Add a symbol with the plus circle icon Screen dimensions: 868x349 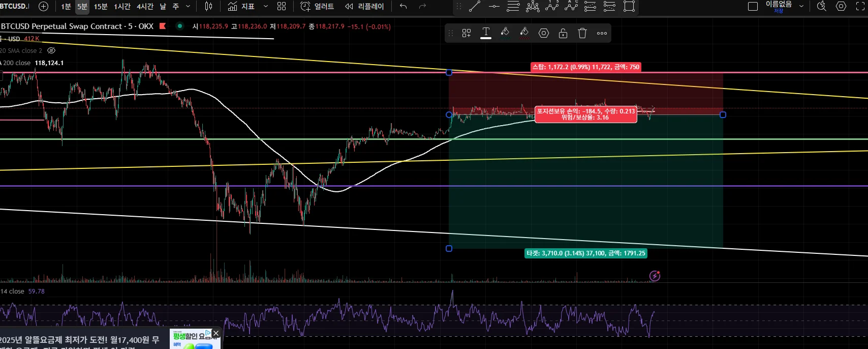coord(44,6)
